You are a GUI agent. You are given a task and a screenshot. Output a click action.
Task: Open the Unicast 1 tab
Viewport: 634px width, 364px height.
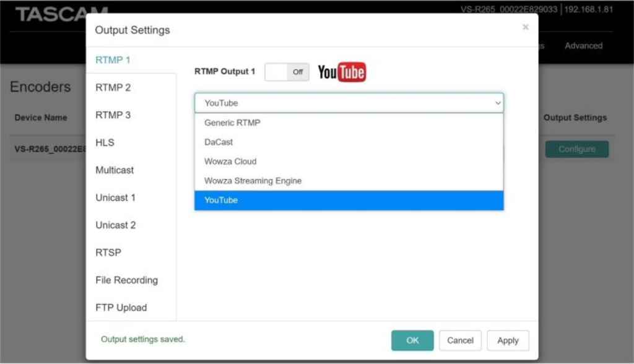(x=115, y=197)
